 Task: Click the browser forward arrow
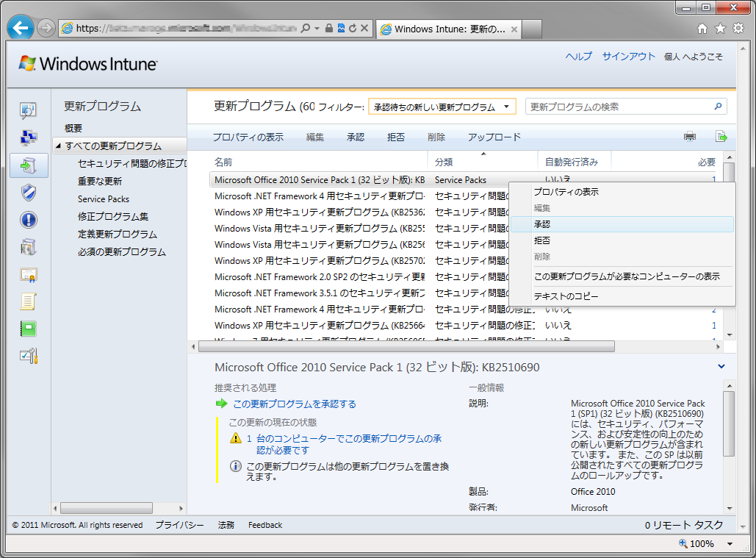tap(46, 28)
